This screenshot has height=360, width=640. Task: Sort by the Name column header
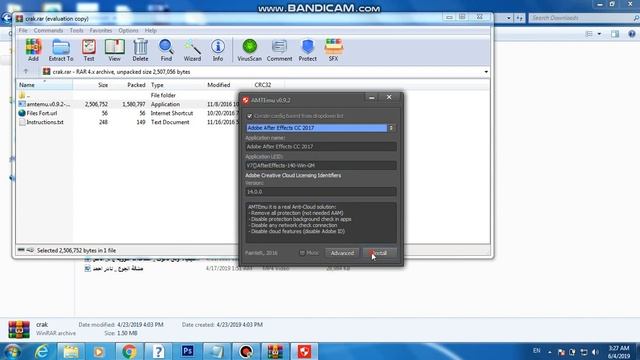click(44, 85)
